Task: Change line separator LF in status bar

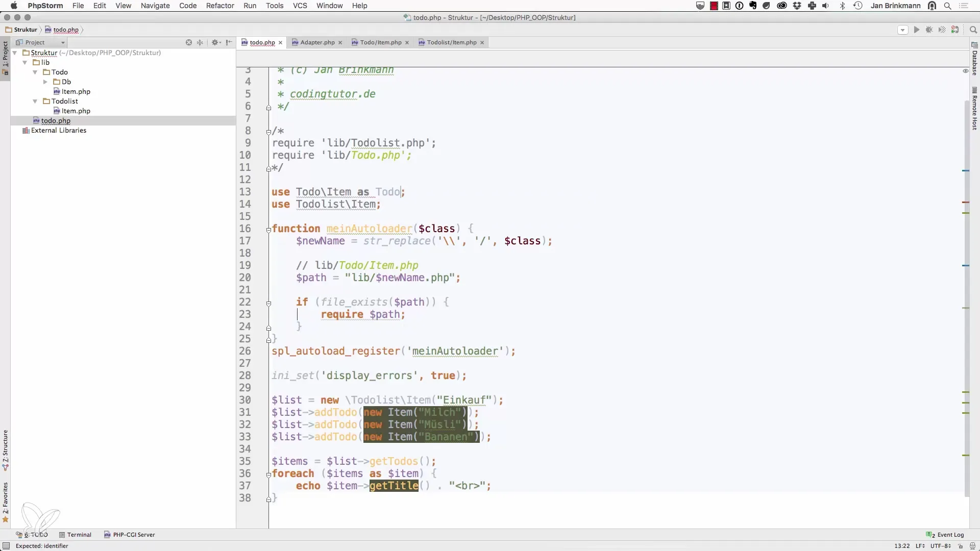Action: click(920, 546)
